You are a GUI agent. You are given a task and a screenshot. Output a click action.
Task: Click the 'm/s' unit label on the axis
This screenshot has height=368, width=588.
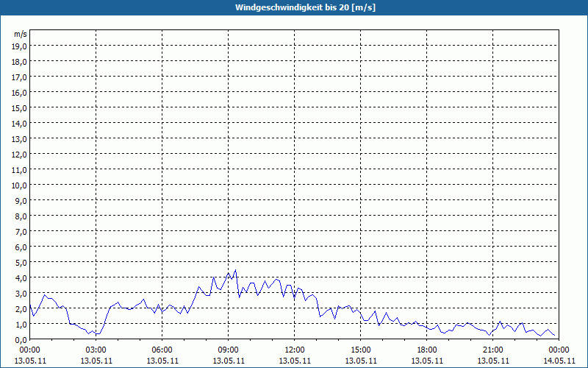(x=21, y=34)
